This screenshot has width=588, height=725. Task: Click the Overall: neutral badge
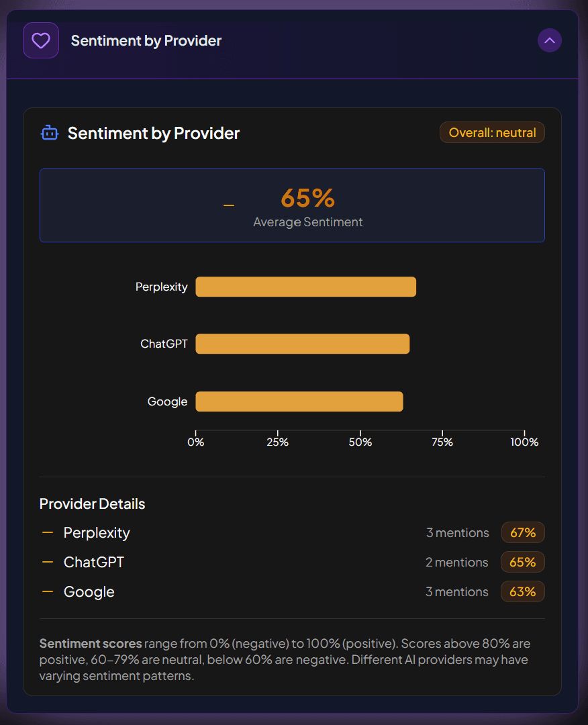[x=492, y=133]
